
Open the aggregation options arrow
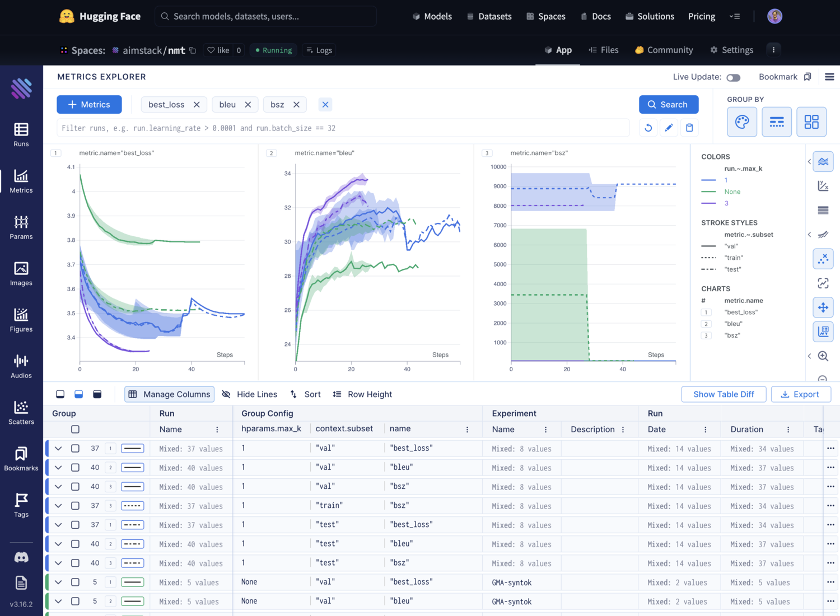(x=809, y=162)
